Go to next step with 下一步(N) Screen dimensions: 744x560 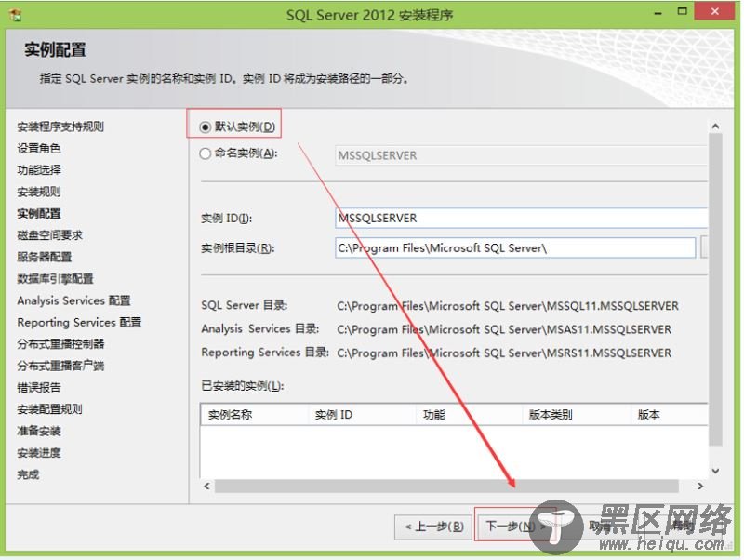tap(514, 526)
